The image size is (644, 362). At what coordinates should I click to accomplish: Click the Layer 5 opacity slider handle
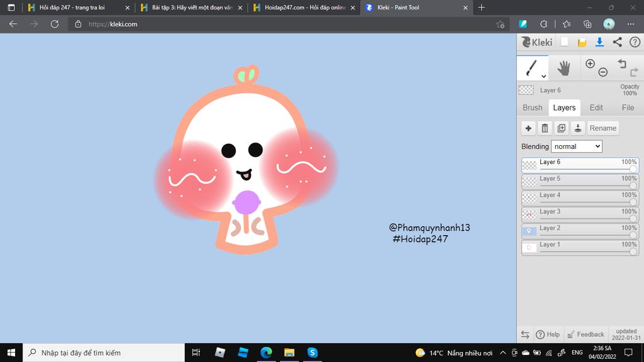pyautogui.click(x=633, y=185)
